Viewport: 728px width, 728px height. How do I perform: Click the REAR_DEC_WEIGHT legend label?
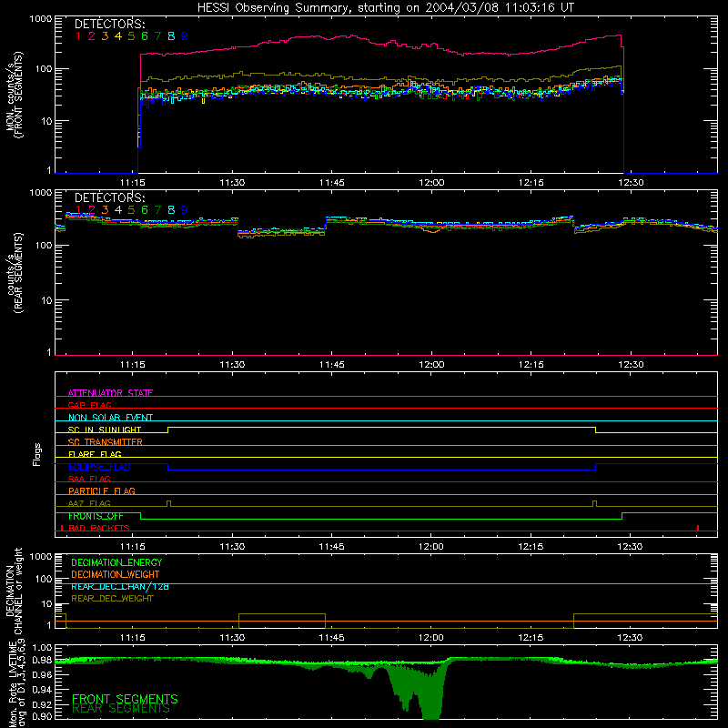click(x=112, y=599)
